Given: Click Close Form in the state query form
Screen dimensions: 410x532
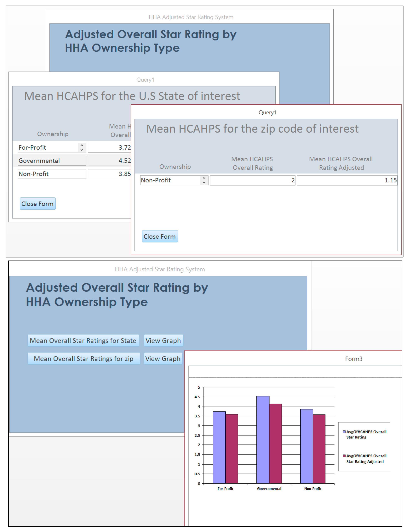Looking at the screenshot, I should [x=38, y=204].
